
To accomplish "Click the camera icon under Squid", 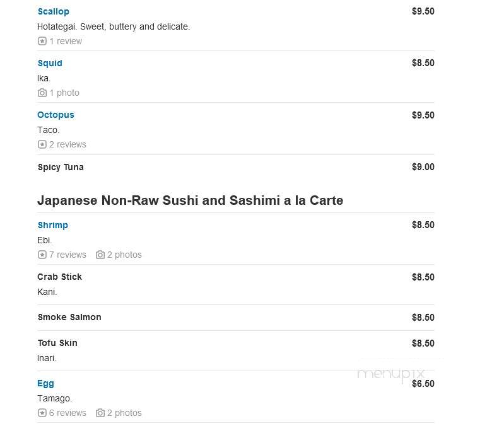I will (42, 93).
